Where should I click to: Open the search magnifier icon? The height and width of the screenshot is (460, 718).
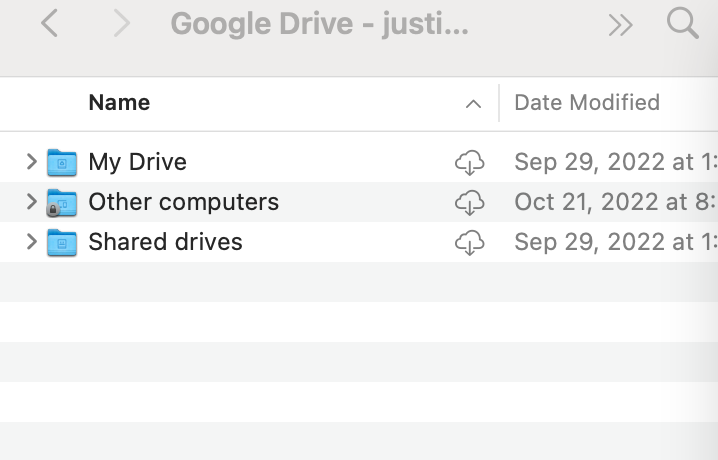click(682, 24)
